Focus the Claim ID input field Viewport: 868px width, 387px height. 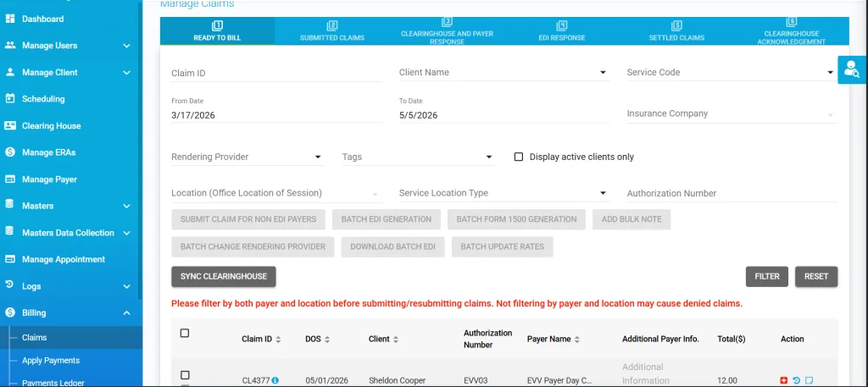[x=276, y=73]
